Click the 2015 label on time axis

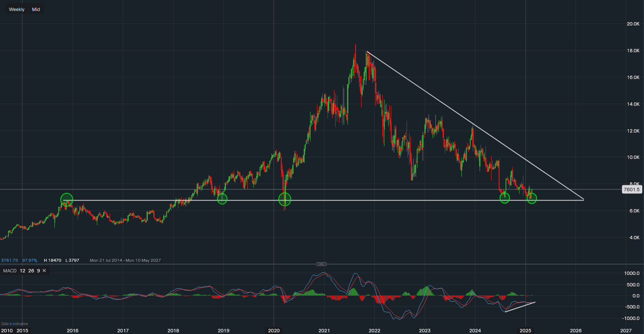pyautogui.click(x=23, y=330)
